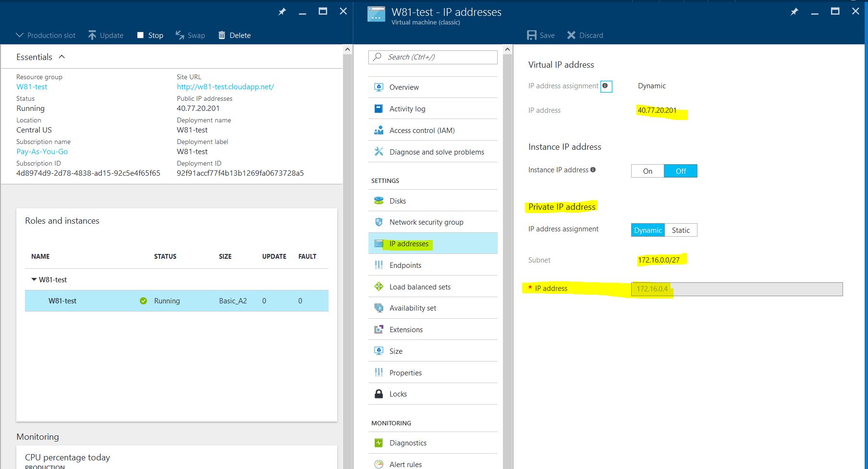Open the Endpoints settings item
The image size is (868, 469).
[x=405, y=265]
